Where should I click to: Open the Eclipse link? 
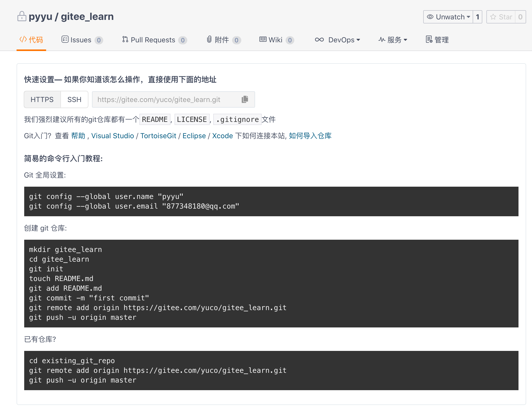(194, 136)
